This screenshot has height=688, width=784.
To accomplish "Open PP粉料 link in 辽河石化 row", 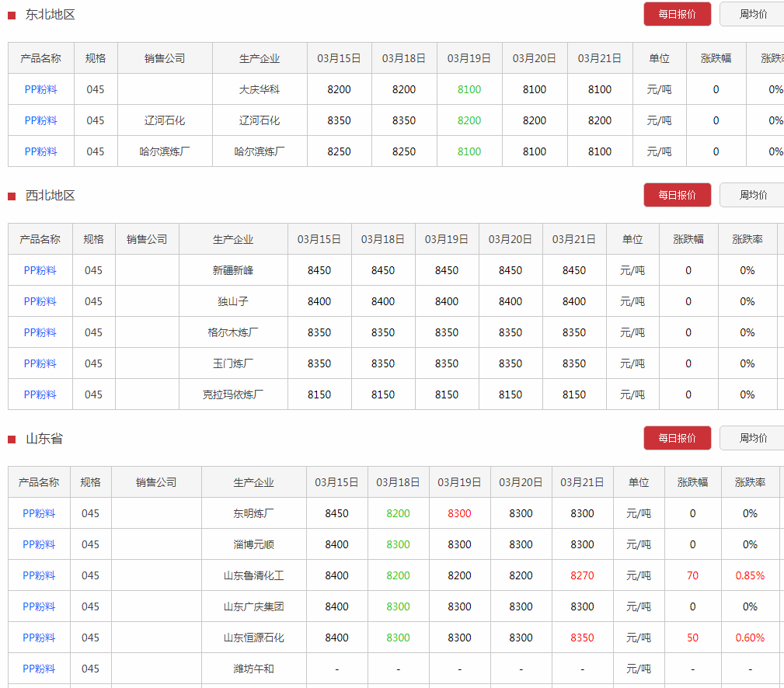I will [41, 120].
